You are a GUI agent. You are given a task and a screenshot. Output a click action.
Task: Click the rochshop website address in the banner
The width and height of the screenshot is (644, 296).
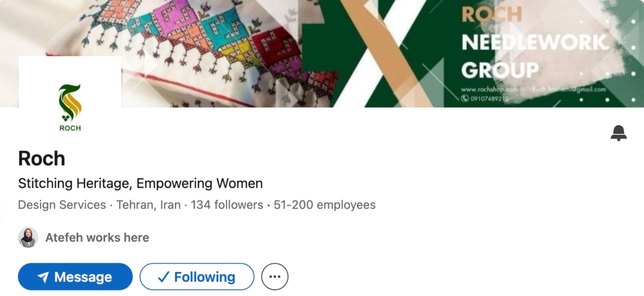[489, 90]
